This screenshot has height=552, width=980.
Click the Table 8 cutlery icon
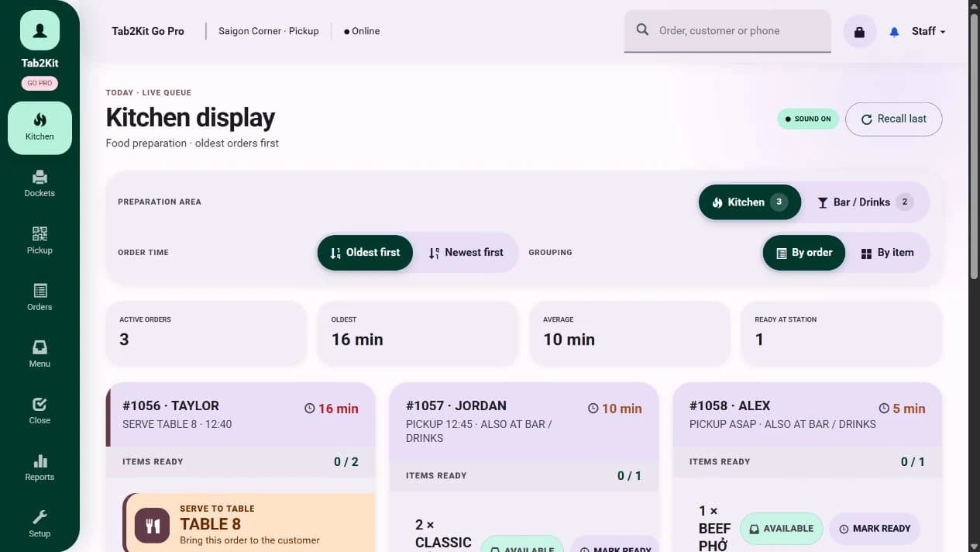click(153, 525)
